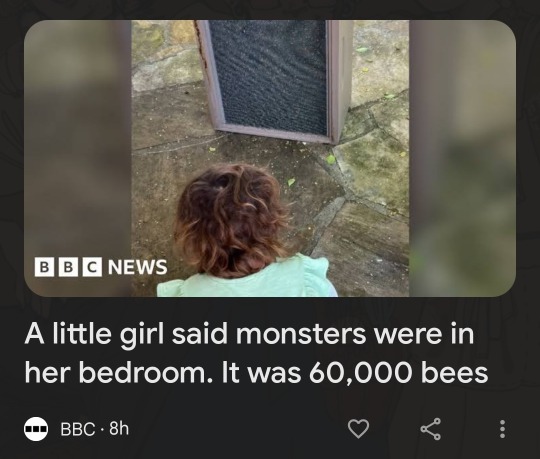The height and width of the screenshot is (459, 540).
Task: Click the girl's mint green shirt
Action: coord(248,281)
